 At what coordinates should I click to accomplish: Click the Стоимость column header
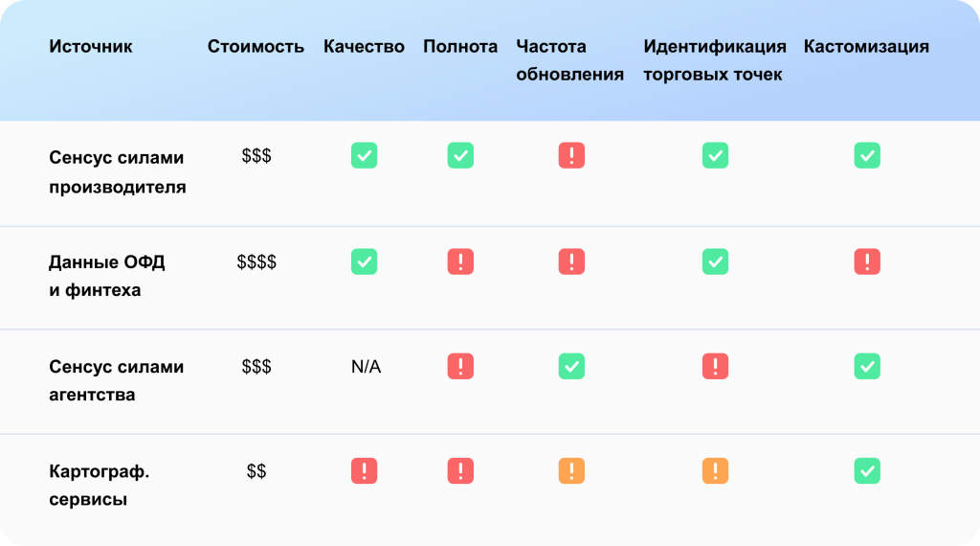click(256, 46)
